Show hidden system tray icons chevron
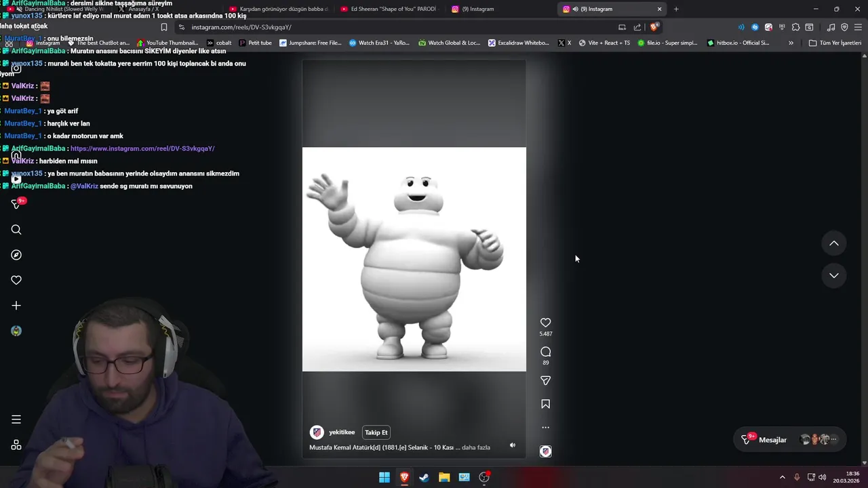868x488 pixels. coord(782,477)
